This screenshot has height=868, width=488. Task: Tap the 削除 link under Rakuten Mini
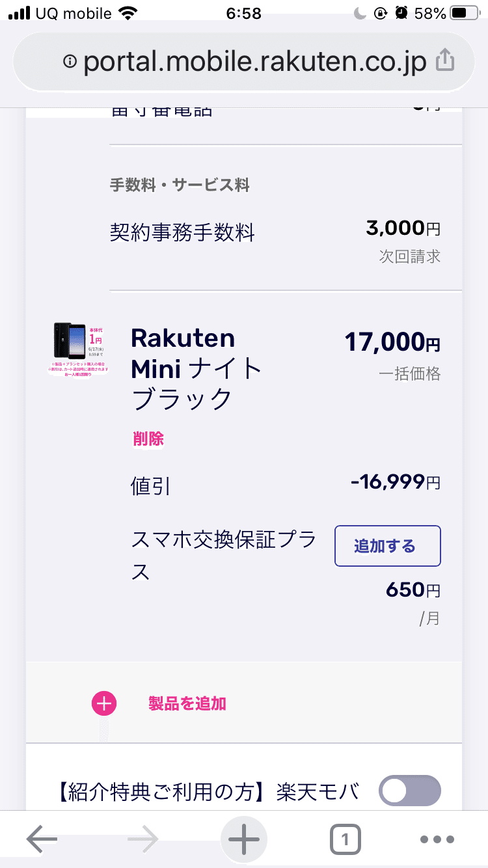tap(148, 439)
